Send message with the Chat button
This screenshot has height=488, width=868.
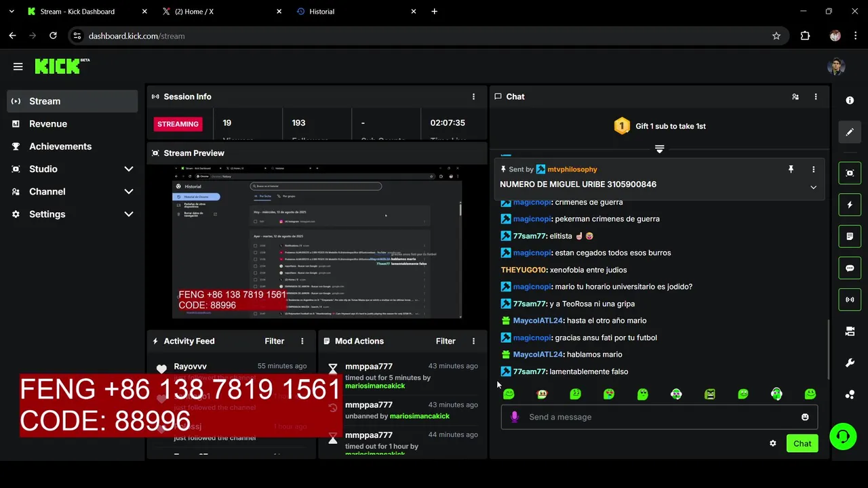pyautogui.click(x=802, y=443)
